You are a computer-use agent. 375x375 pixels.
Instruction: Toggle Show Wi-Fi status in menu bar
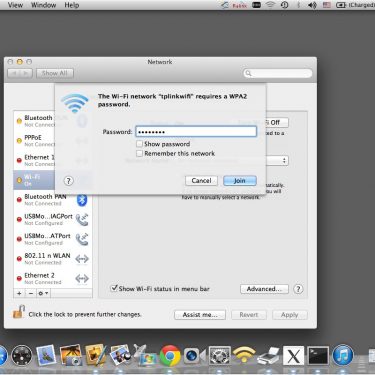click(114, 288)
